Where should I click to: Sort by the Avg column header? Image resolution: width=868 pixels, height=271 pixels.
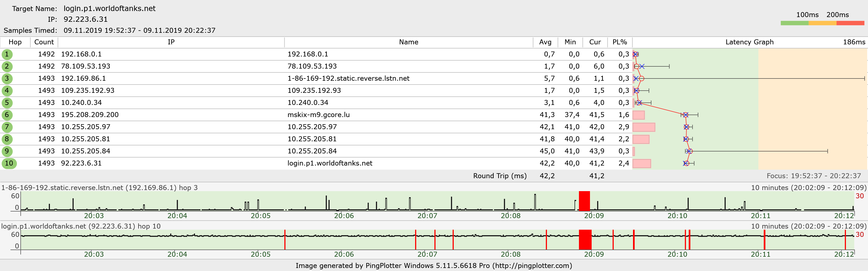[545, 42]
